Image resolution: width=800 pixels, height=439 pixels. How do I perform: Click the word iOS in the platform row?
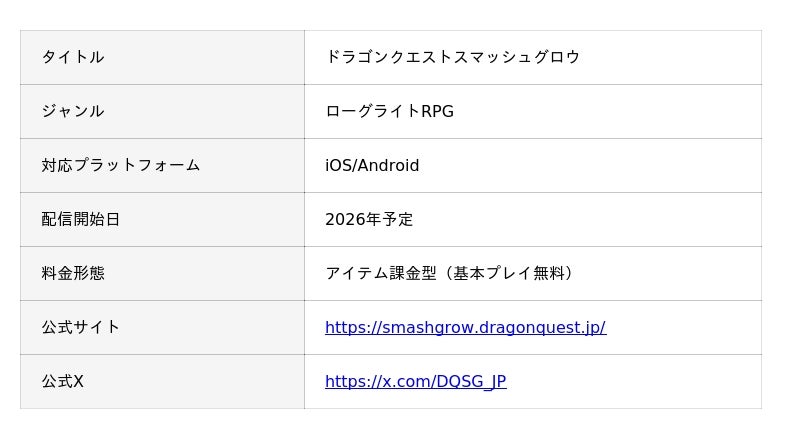[x=338, y=165]
